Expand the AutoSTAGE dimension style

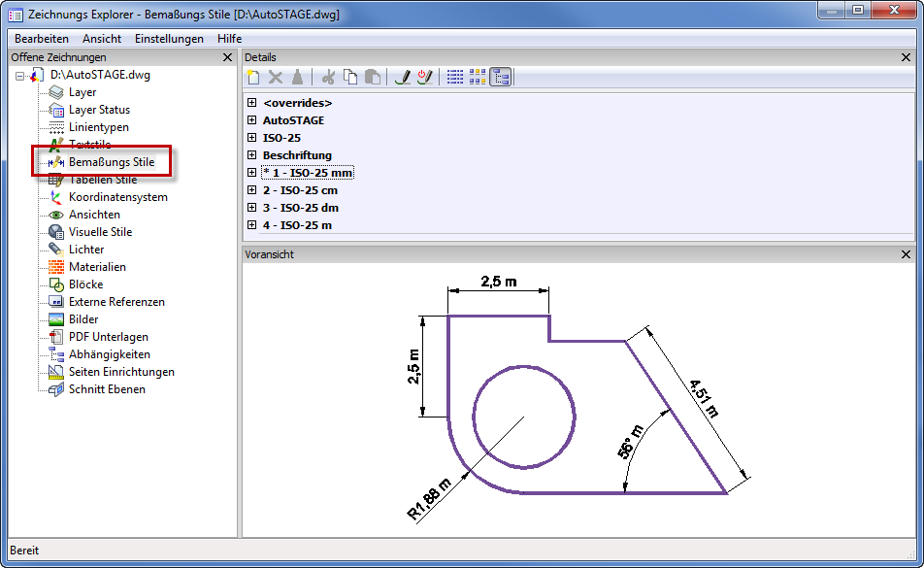(x=252, y=120)
